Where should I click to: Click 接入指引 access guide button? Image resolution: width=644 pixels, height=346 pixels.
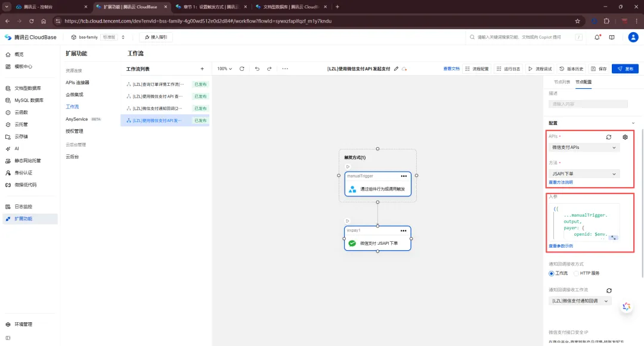coord(156,37)
